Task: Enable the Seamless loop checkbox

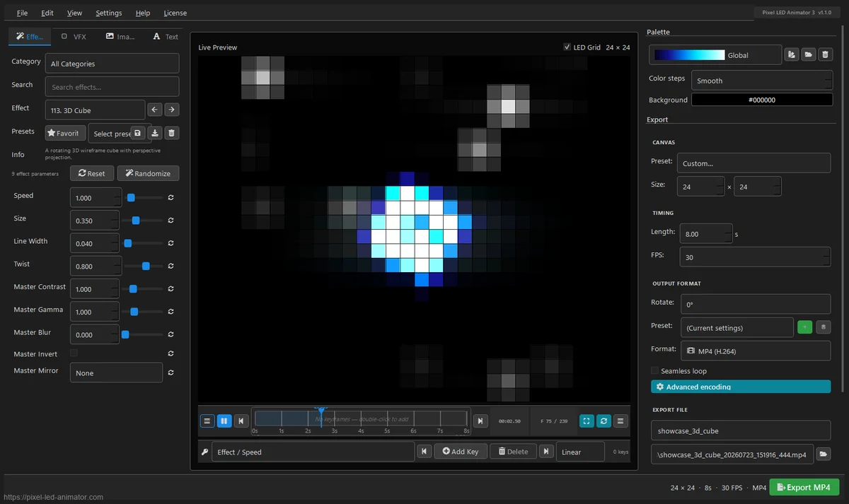Action: pos(654,370)
